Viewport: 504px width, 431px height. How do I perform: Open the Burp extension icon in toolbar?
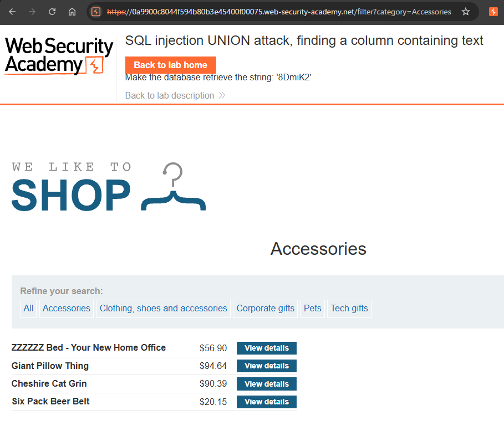[x=493, y=12]
